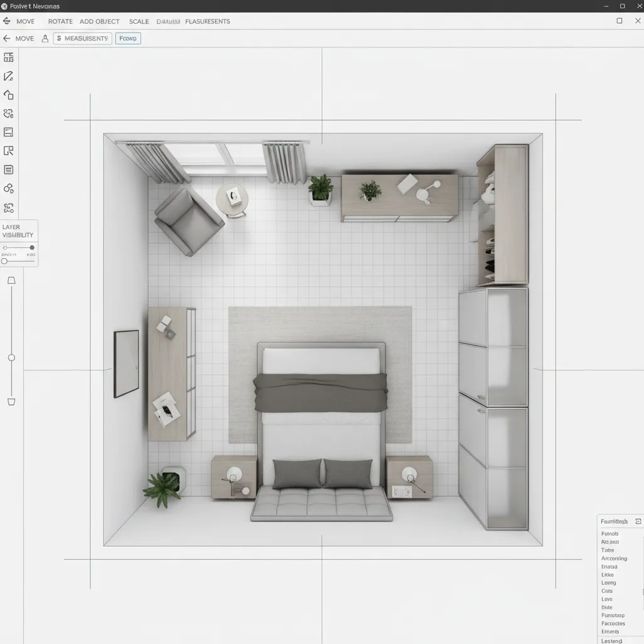This screenshot has height=644, width=644.
Task: Click the Scale button in the toolbar
Action: coord(139,21)
